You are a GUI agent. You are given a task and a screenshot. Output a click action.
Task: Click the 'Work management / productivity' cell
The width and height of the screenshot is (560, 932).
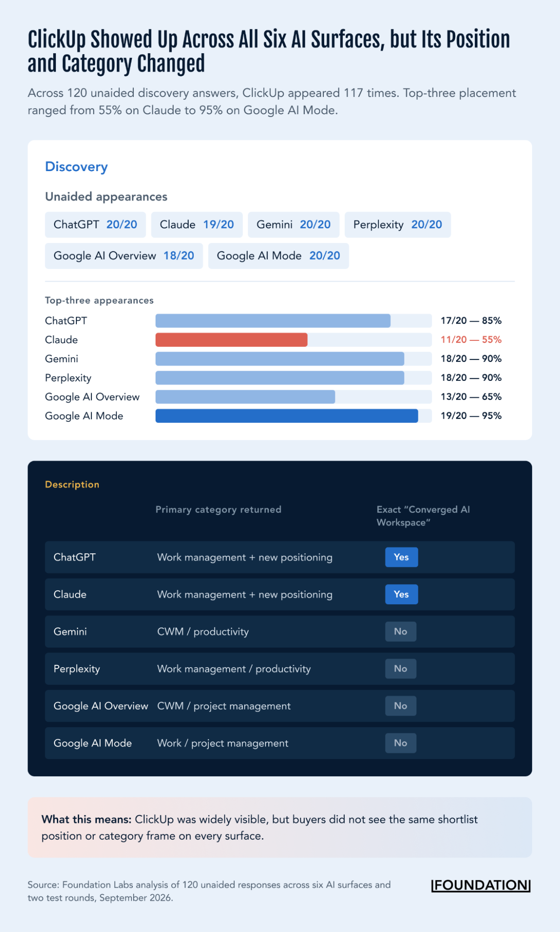click(234, 669)
